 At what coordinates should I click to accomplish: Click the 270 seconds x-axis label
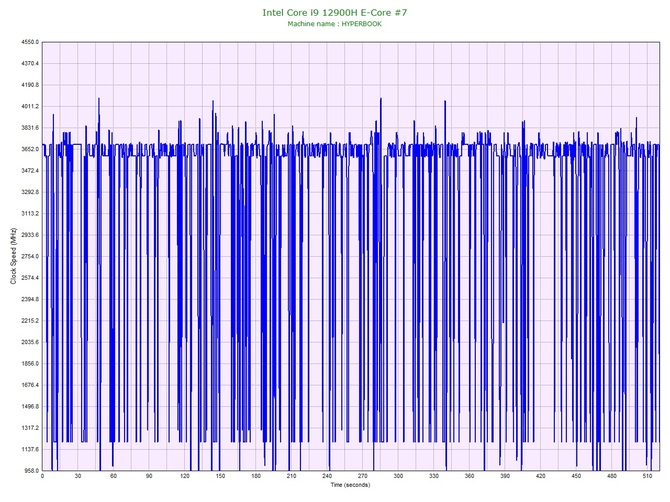coord(363,476)
